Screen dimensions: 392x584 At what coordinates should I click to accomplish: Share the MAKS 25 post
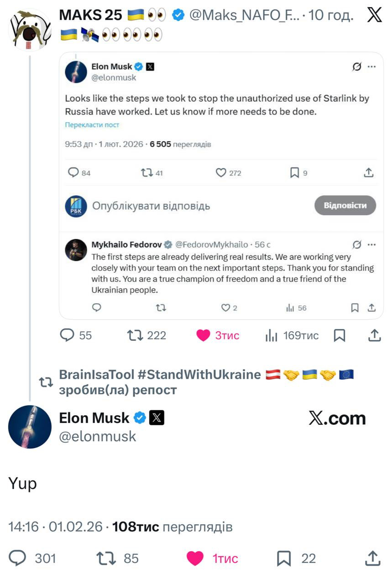[374, 336]
